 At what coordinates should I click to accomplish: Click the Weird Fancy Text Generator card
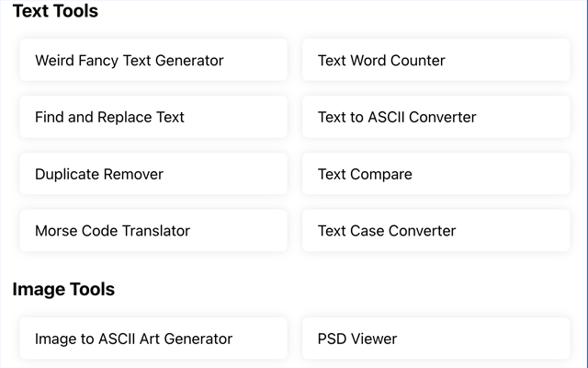[153, 61]
